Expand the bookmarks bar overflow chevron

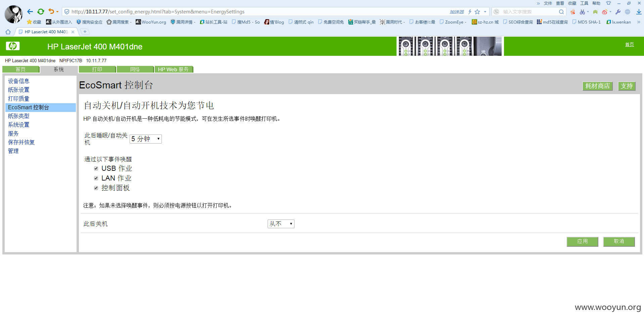click(639, 22)
